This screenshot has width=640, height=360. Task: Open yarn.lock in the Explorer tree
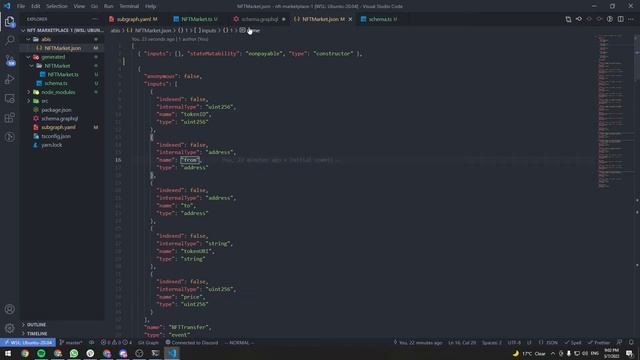(51, 145)
